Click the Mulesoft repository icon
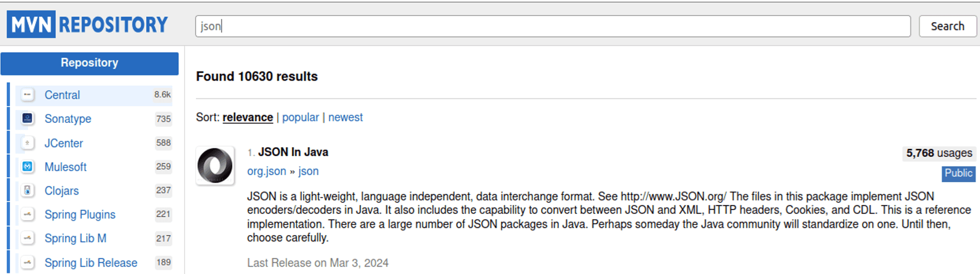Screen dimensions: 980x274 pyautogui.click(x=27, y=167)
